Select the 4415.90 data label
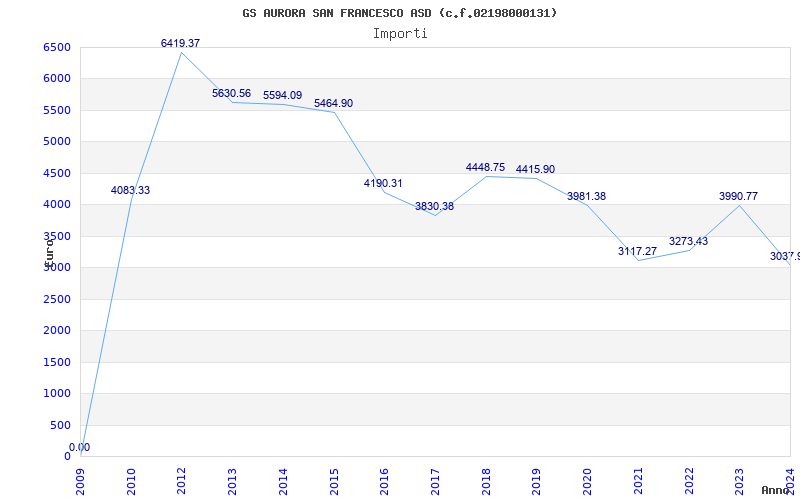Viewport: 800px width, 500px height. pyautogui.click(x=536, y=169)
